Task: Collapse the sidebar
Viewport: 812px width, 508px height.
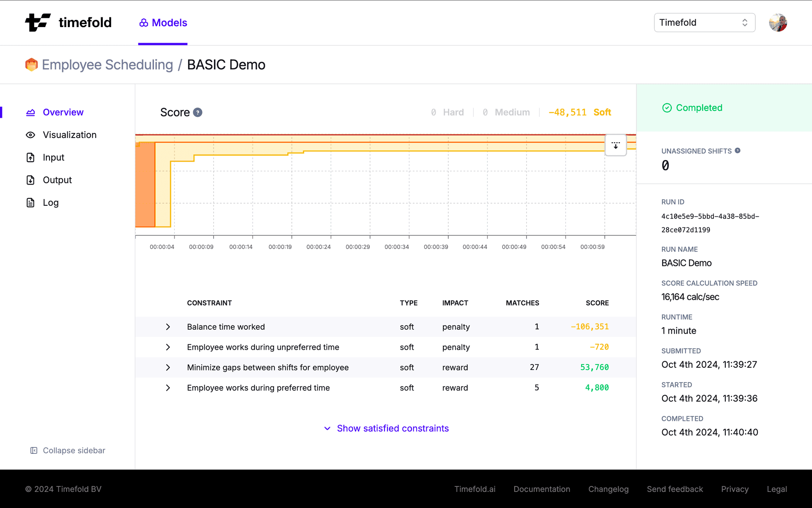Action: [67, 450]
